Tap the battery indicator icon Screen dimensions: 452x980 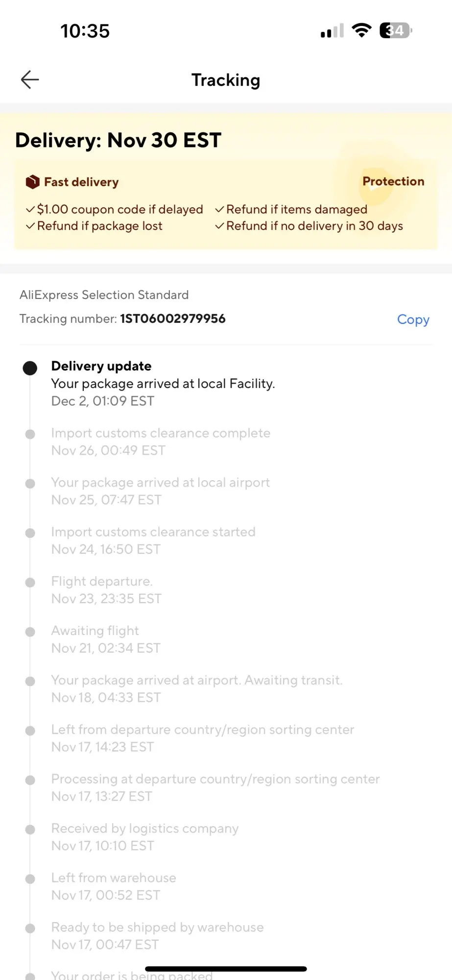pyautogui.click(x=396, y=30)
